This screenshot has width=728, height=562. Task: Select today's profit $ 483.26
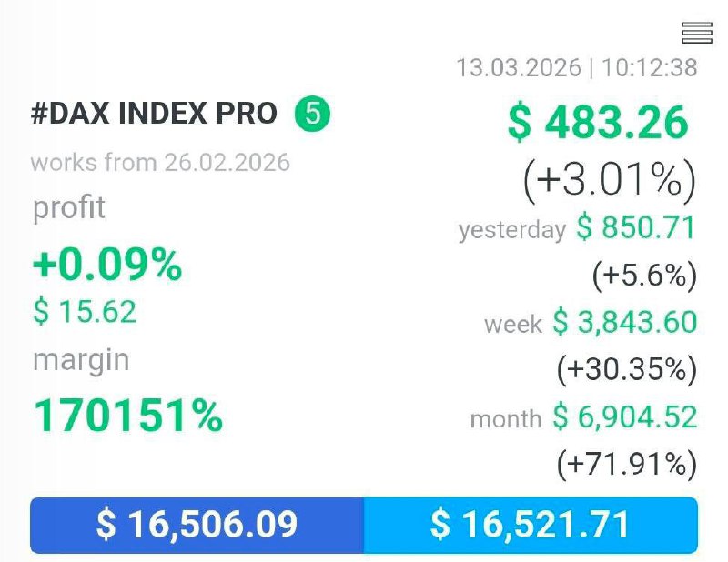click(598, 123)
